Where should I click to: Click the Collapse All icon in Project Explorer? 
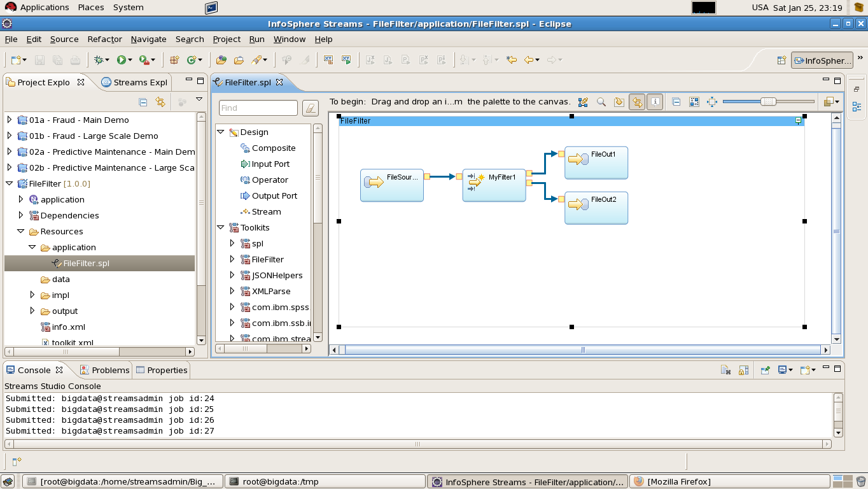click(x=143, y=102)
